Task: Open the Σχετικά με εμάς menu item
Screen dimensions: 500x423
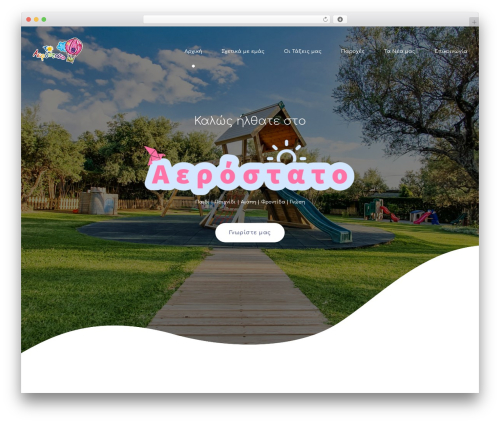Action: click(243, 51)
